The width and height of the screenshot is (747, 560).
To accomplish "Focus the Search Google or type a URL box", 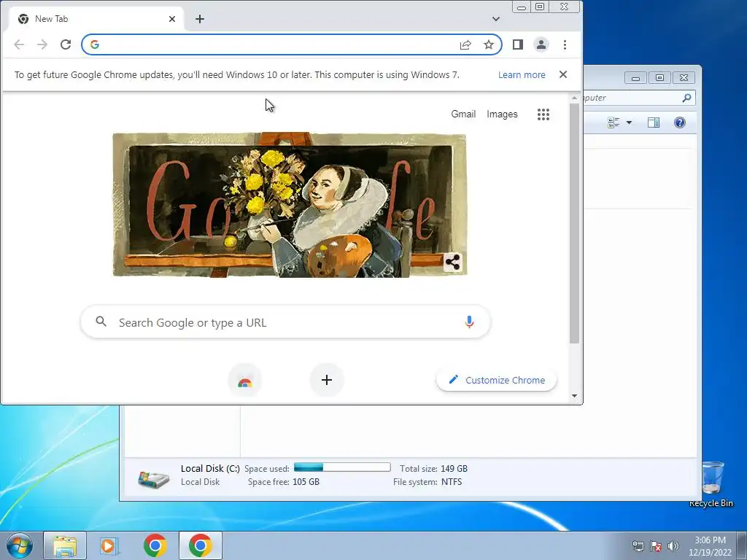I will point(285,322).
